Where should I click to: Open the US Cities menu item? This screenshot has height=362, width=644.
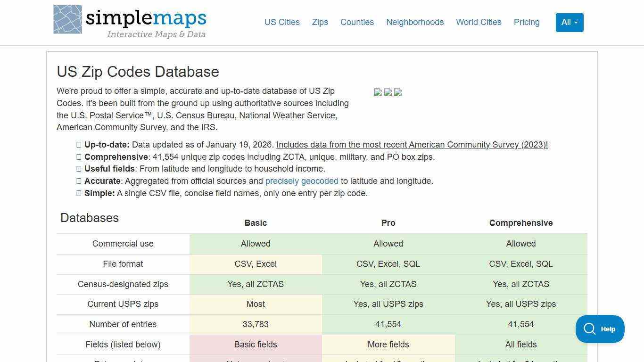pyautogui.click(x=282, y=22)
